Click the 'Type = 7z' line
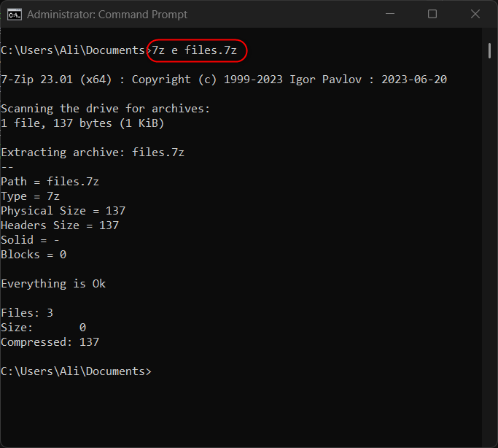Viewport: 498px width, 448px height. click(x=31, y=196)
